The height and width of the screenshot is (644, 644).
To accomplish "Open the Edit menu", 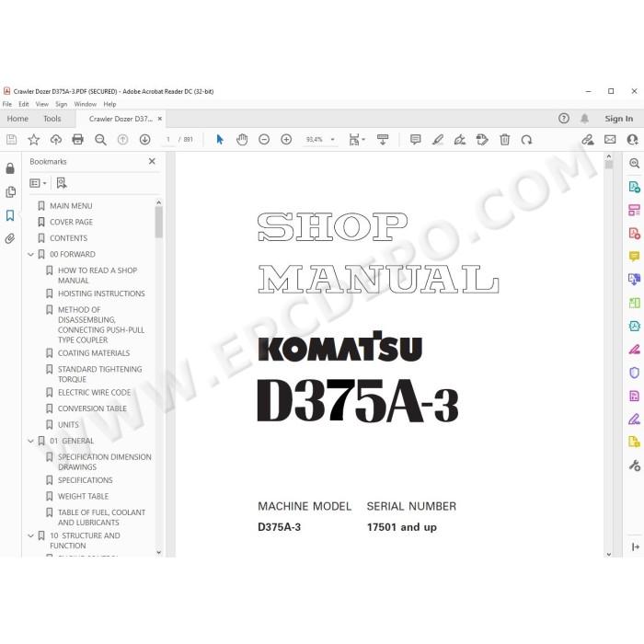I will pos(23,104).
